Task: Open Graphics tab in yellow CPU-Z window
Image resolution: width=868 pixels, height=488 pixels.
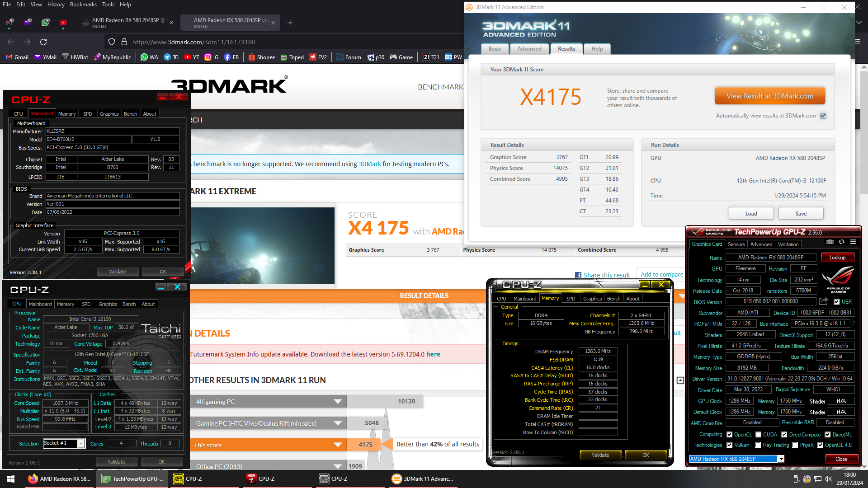Action: click(592, 299)
